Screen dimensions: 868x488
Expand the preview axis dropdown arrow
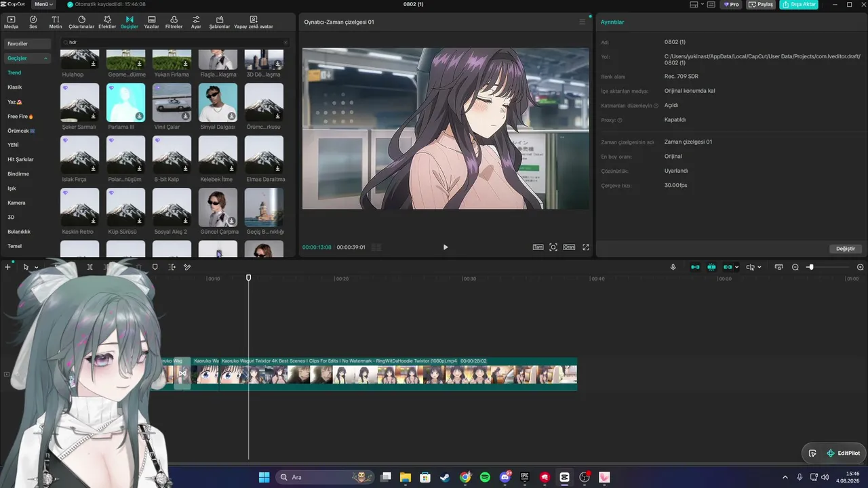(759, 267)
